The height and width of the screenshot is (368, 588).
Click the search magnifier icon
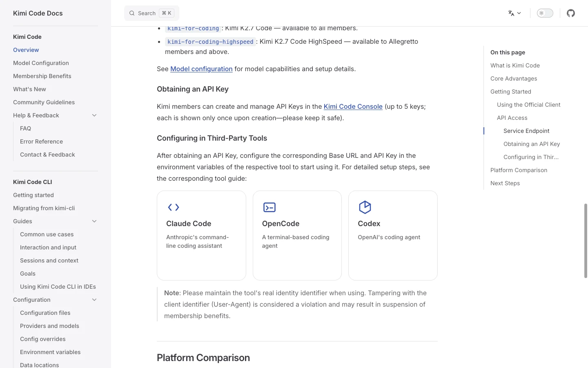pos(132,13)
